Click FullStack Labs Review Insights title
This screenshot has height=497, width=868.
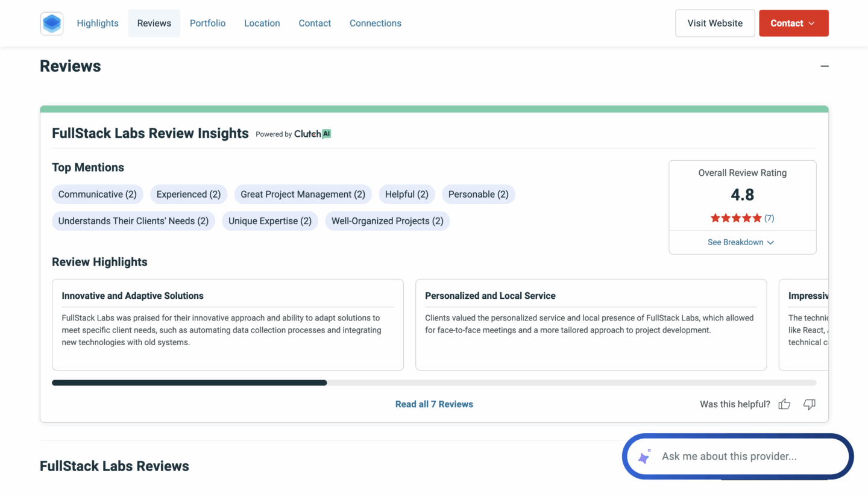[x=150, y=133]
